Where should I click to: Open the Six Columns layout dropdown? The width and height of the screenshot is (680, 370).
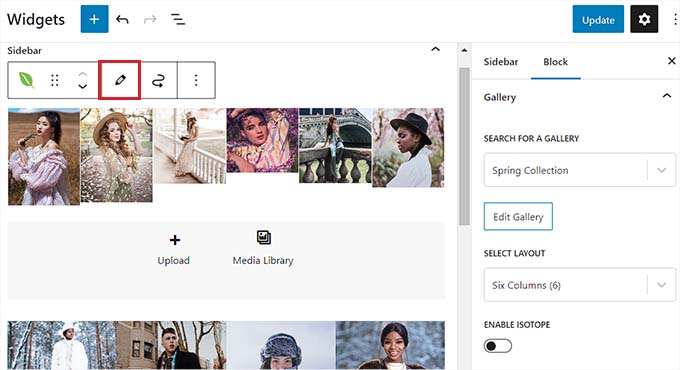[579, 285]
